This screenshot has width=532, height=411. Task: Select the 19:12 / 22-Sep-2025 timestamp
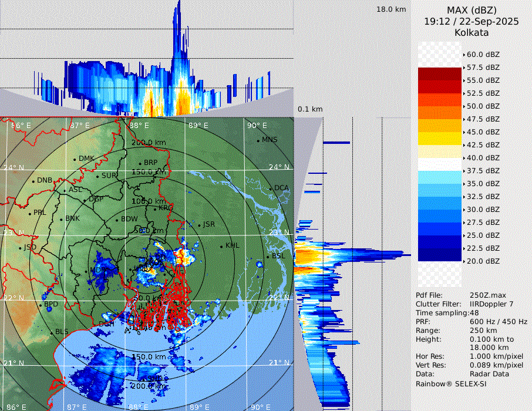pyautogui.click(x=472, y=21)
